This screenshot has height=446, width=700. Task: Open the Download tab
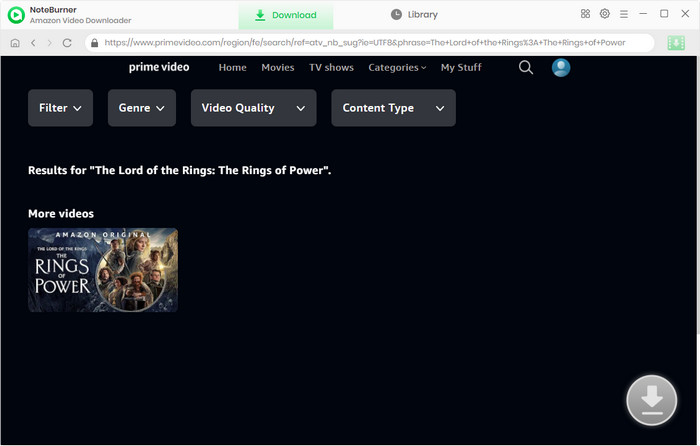[x=286, y=15]
